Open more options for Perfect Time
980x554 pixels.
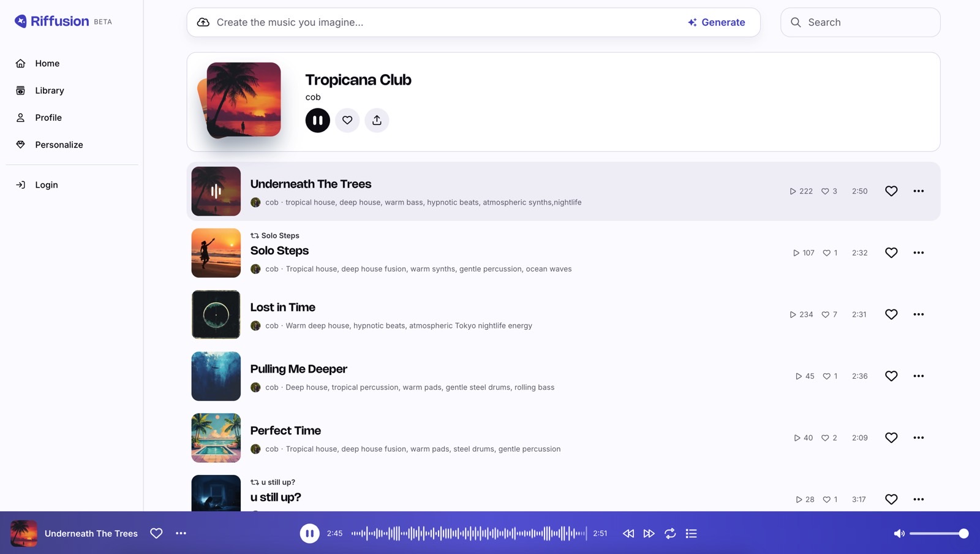coord(919,438)
